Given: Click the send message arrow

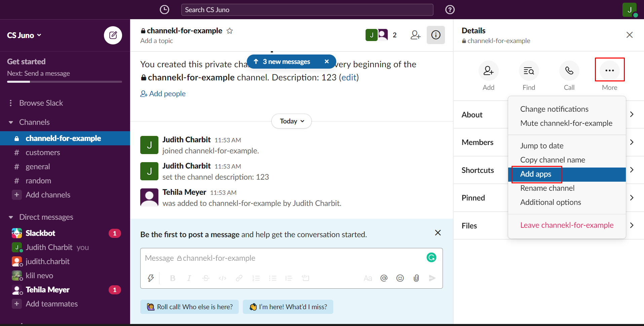Looking at the screenshot, I should coord(432,278).
